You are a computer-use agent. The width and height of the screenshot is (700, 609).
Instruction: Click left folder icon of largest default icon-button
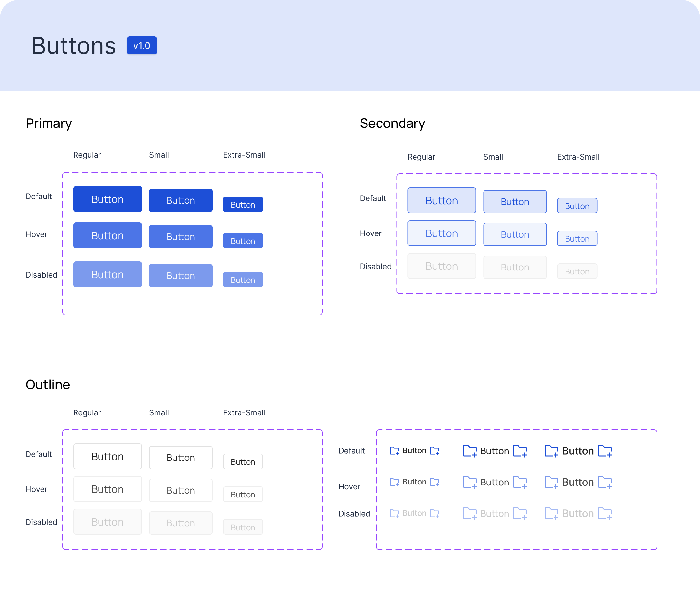tap(551, 451)
